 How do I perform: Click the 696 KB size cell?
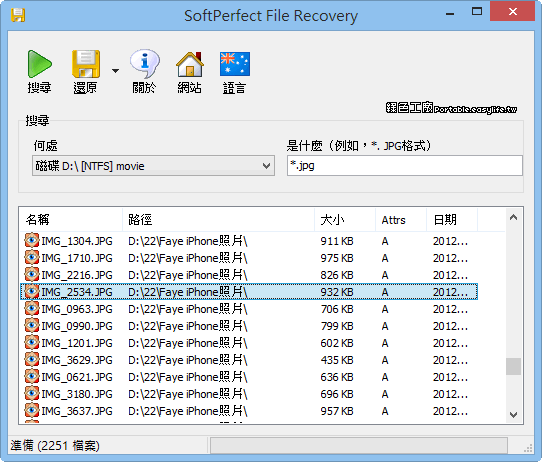click(x=337, y=394)
